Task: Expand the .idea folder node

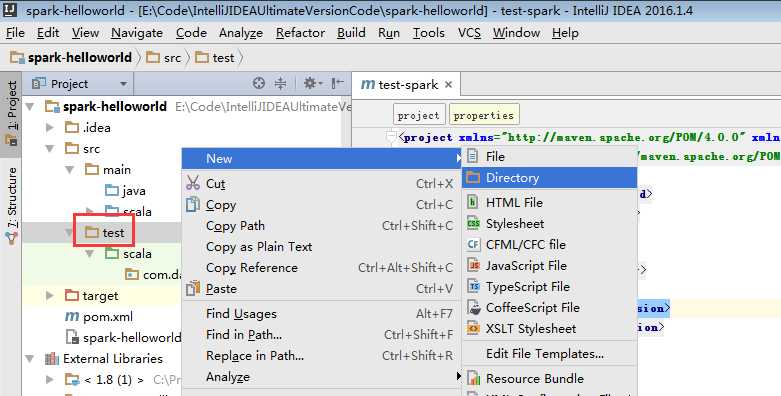Action: click(x=50, y=128)
